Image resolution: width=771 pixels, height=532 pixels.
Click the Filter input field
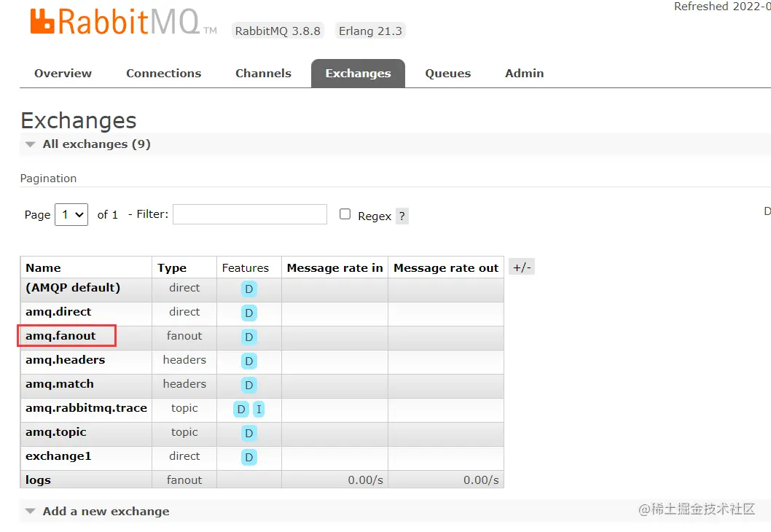(x=250, y=214)
